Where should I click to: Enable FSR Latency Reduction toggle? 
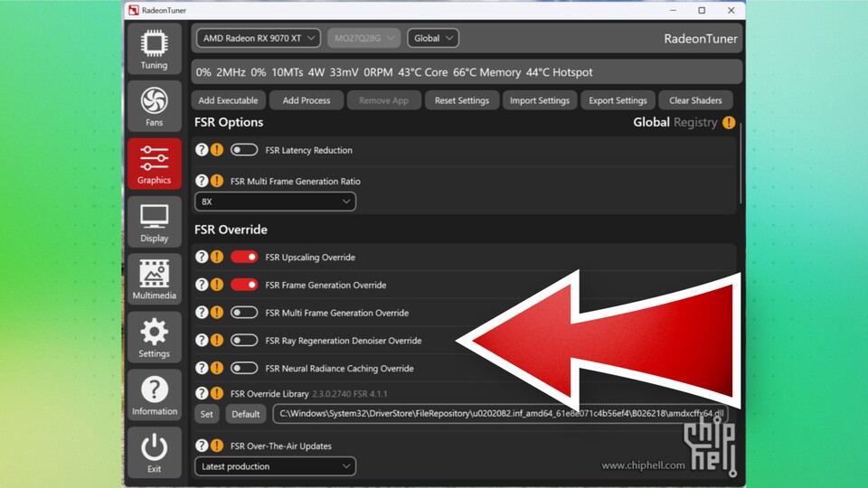pos(243,150)
